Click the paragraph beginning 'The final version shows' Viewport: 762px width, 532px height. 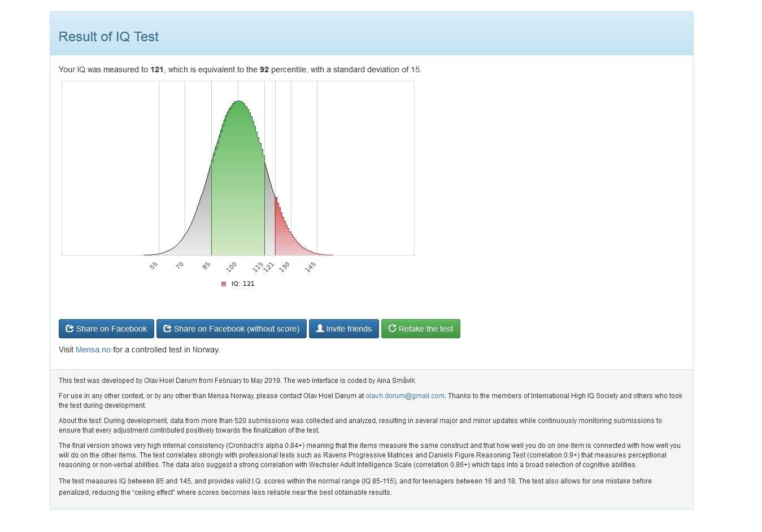370,455
